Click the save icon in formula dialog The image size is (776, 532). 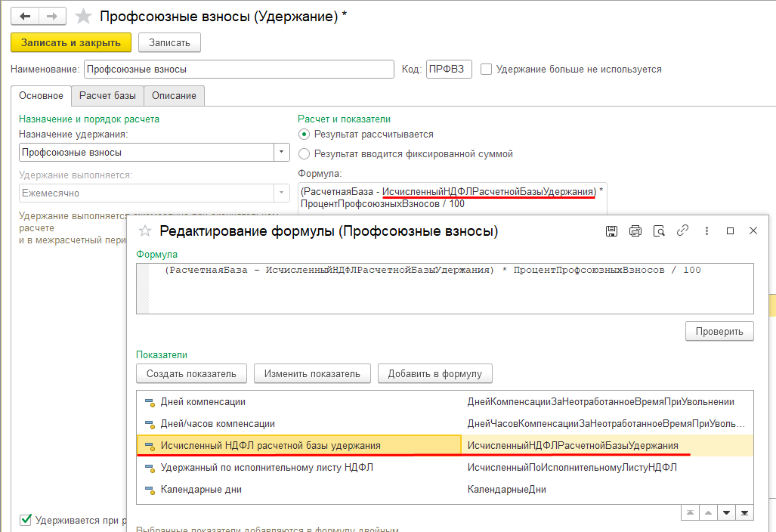[612, 231]
